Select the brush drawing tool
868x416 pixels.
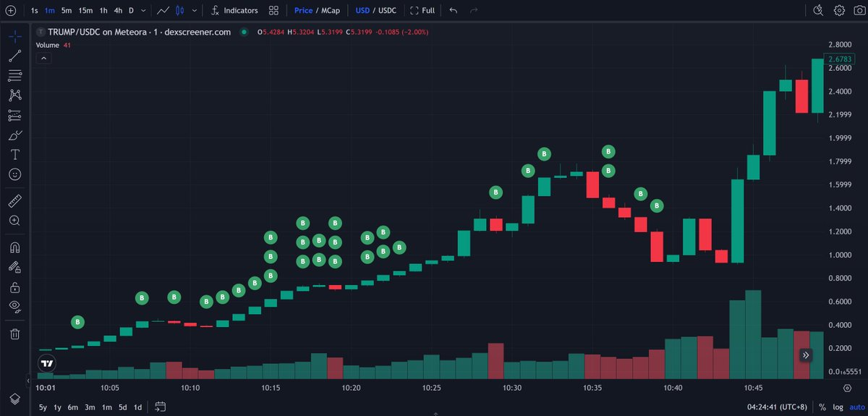click(15, 135)
